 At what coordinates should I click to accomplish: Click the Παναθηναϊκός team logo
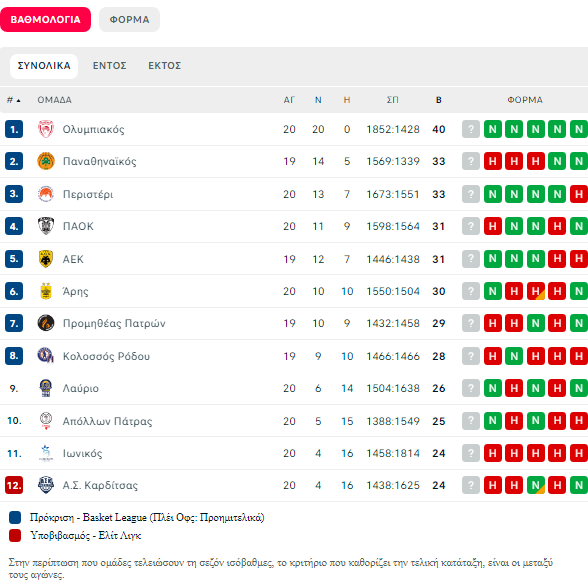[x=46, y=161]
